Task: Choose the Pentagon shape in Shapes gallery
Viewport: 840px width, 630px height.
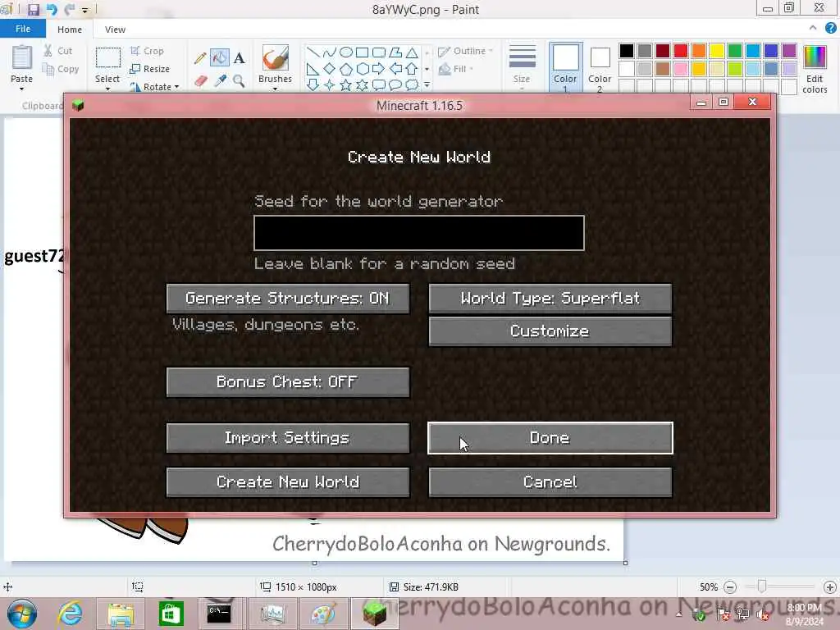Action: (346, 69)
